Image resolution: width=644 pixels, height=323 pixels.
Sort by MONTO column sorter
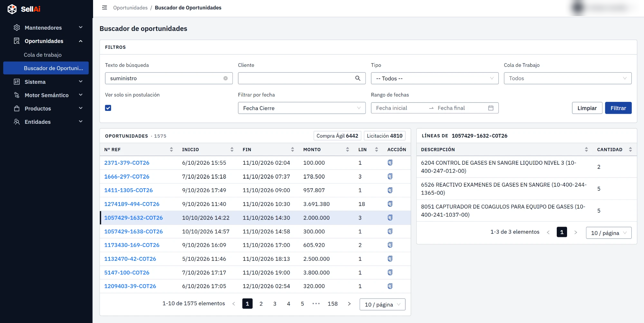(347, 150)
